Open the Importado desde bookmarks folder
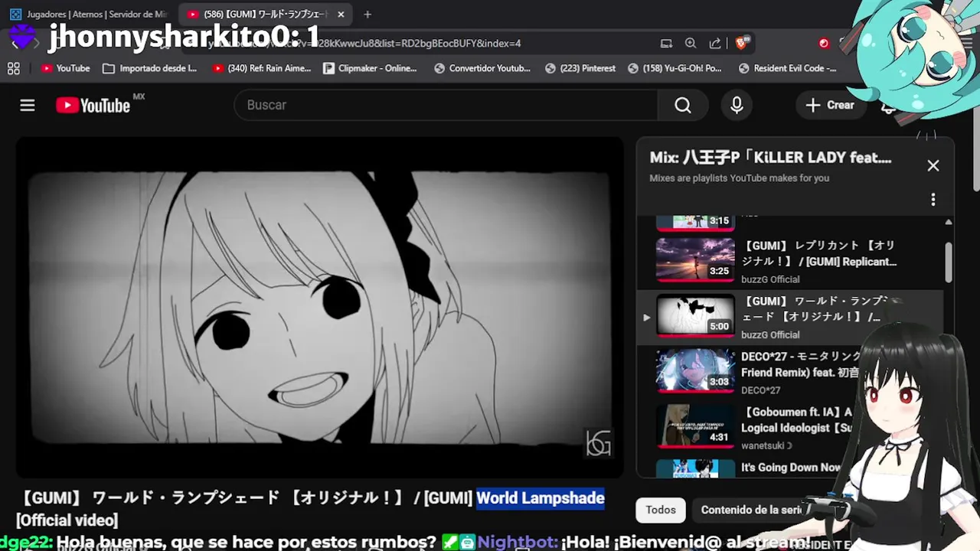This screenshot has height=551, width=980. (x=150, y=69)
